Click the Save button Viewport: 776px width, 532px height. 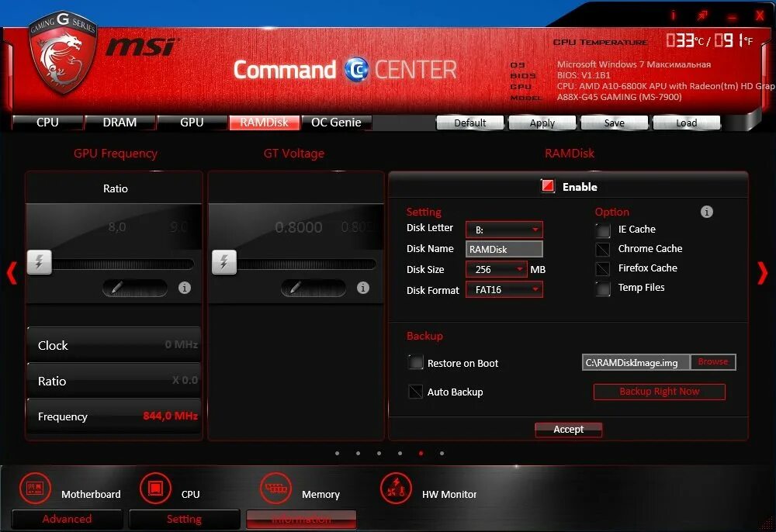pyautogui.click(x=614, y=123)
